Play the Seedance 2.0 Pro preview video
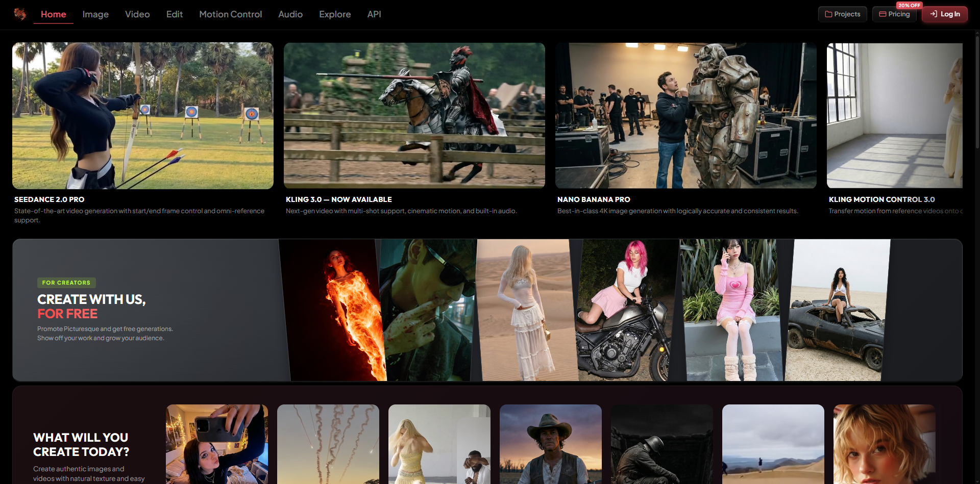The height and width of the screenshot is (484, 980). point(143,115)
